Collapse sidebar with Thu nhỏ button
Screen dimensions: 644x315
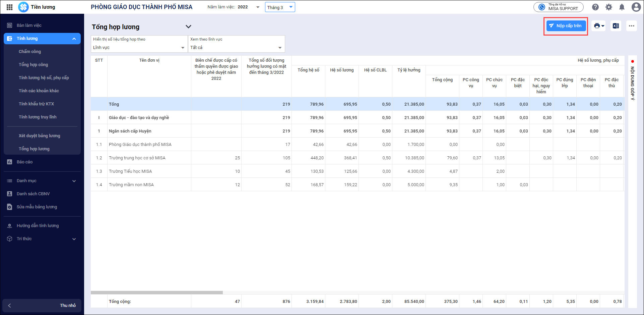pyautogui.click(x=42, y=305)
